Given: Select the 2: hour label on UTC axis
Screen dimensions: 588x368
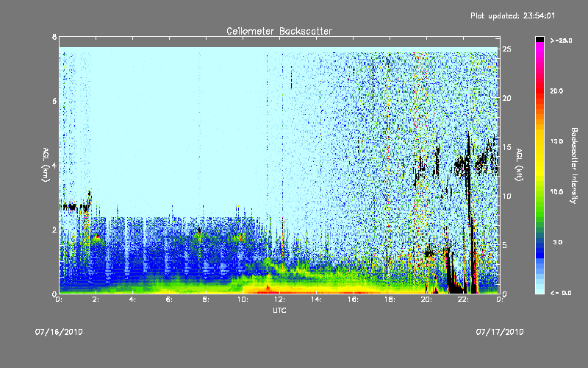Looking at the screenshot, I should pos(96,300).
